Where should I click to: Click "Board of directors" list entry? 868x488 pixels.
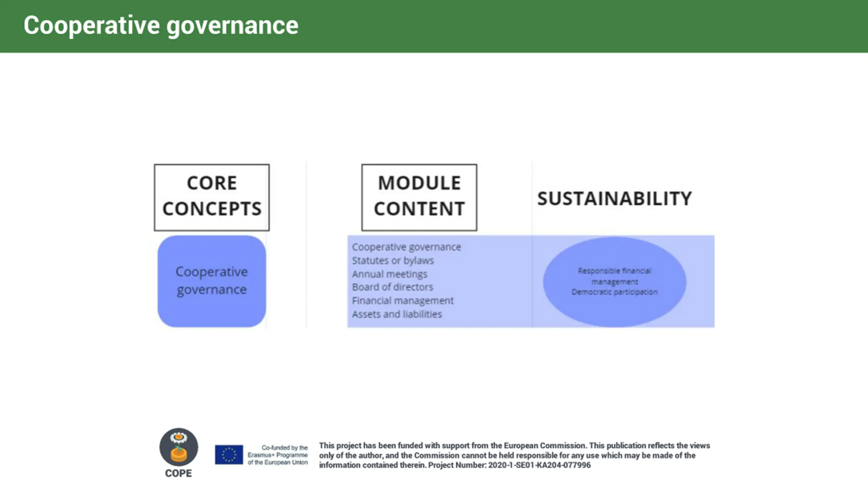(x=392, y=287)
